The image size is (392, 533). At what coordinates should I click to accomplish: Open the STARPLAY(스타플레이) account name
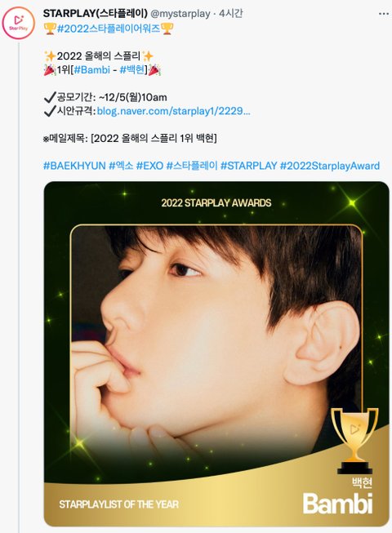(x=96, y=14)
